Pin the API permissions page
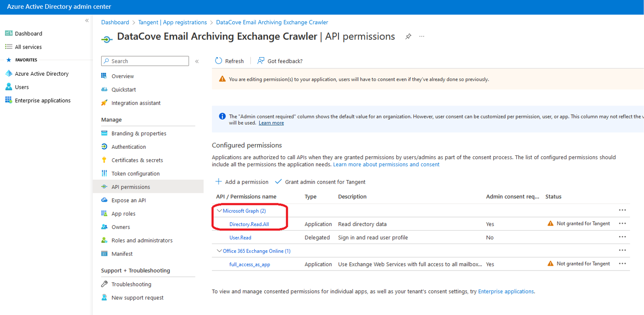644x315 pixels. coord(408,37)
